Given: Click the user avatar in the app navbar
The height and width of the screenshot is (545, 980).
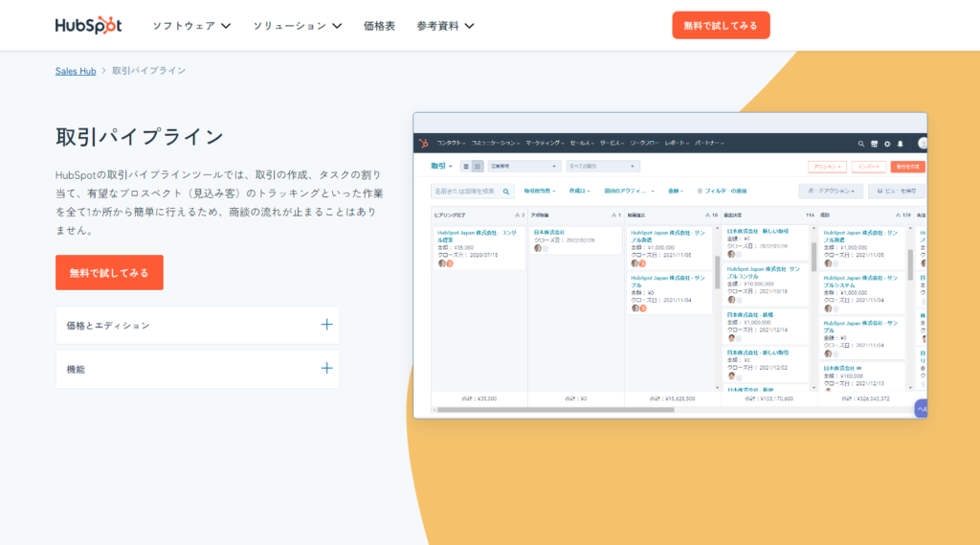Looking at the screenshot, I should click(922, 144).
